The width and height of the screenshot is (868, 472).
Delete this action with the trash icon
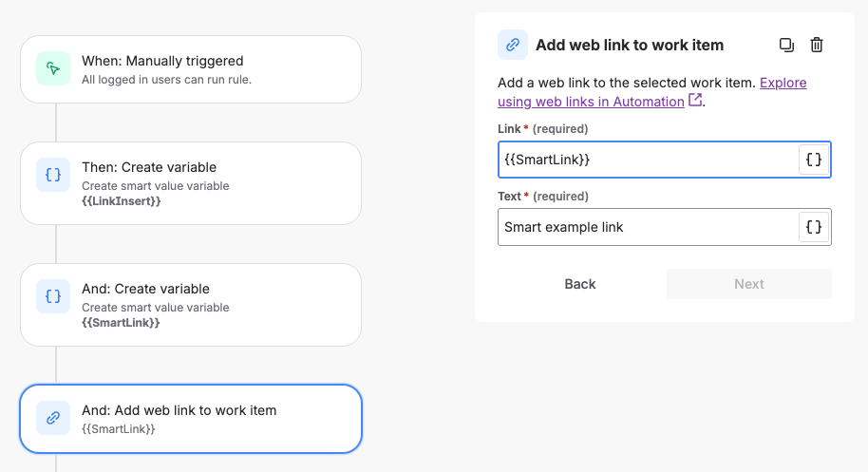coord(817,45)
